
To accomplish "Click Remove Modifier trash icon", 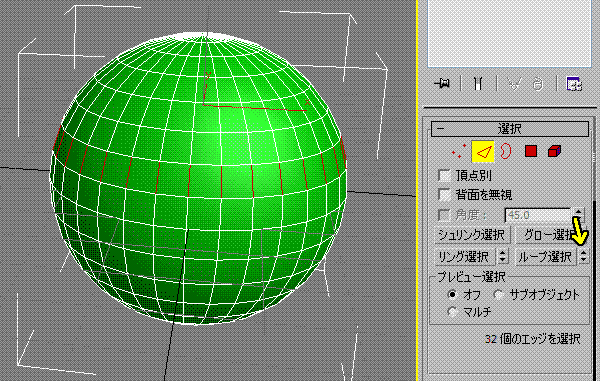I will 538,83.
